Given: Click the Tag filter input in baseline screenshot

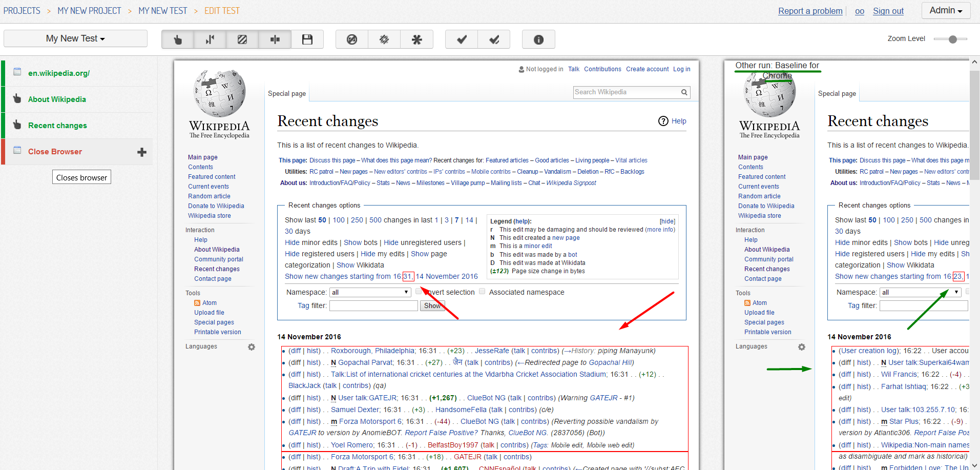Looking at the screenshot, I should click(x=924, y=305).
